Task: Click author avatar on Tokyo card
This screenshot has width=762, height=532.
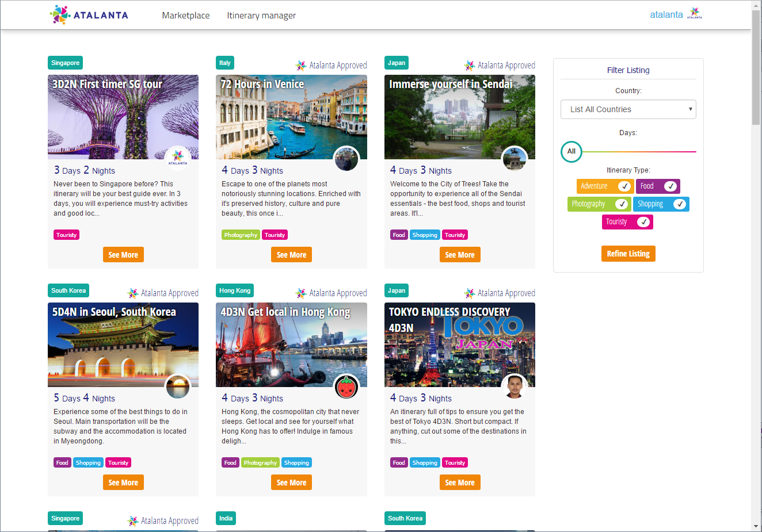Action: point(515,386)
